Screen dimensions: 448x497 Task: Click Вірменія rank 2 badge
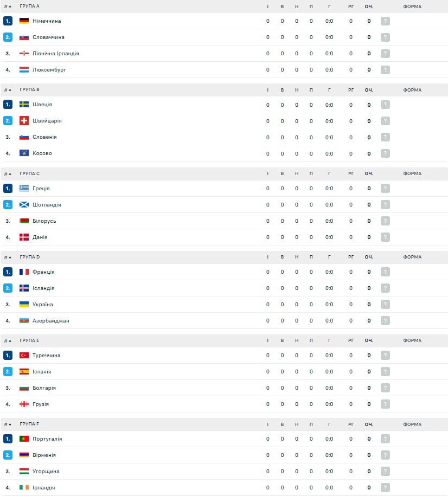(8, 455)
